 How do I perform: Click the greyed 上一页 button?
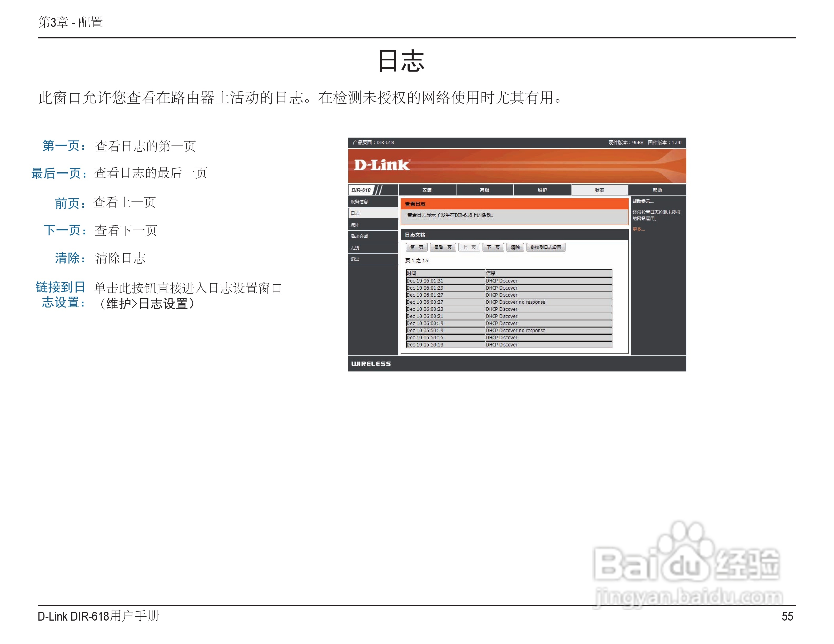pyautogui.click(x=469, y=247)
